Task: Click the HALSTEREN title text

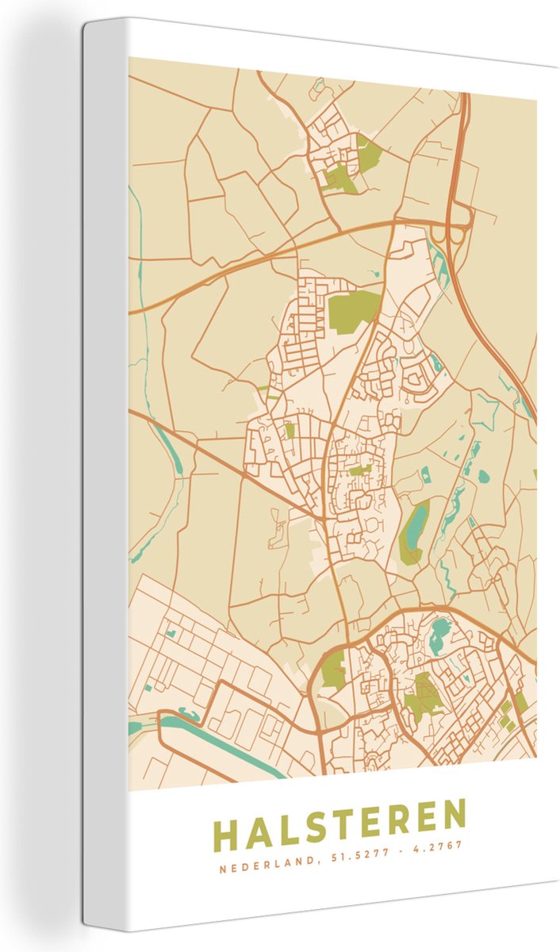Action: (339, 825)
